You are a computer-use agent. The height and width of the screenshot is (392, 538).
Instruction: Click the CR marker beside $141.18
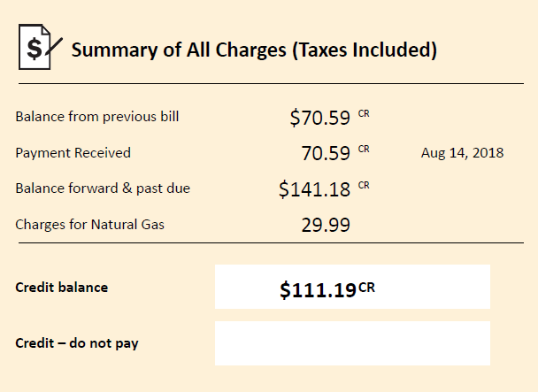tap(364, 185)
